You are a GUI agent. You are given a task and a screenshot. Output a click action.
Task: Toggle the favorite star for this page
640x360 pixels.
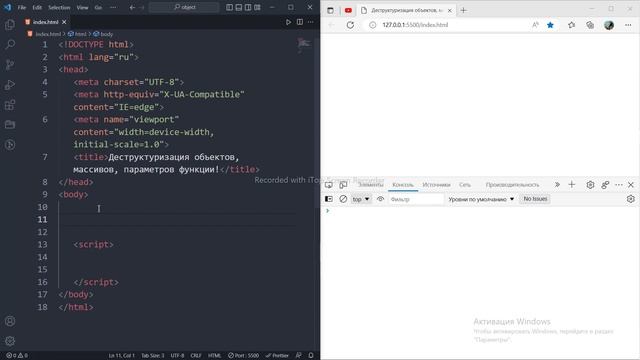[550, 25]
